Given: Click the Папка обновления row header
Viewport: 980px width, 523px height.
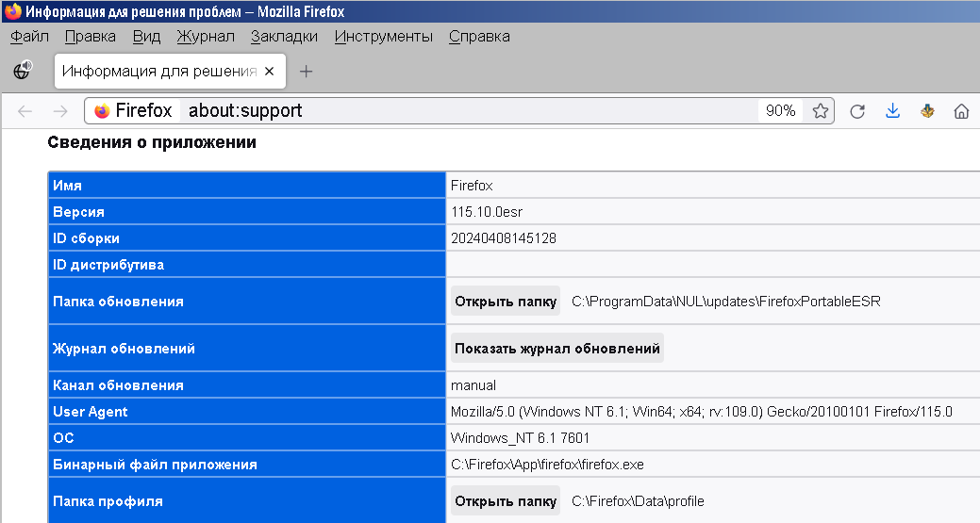Looking at the screenshot, I should click(x=247, y=302).
